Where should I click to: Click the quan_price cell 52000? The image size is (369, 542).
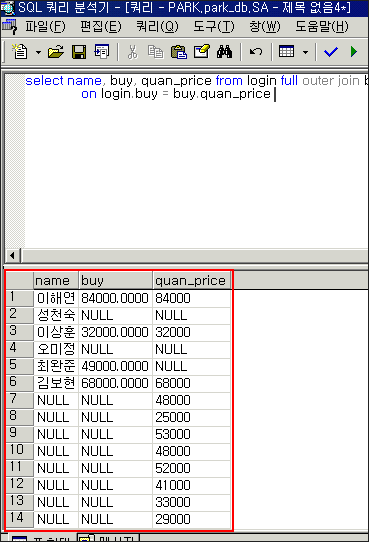[192, 468]
